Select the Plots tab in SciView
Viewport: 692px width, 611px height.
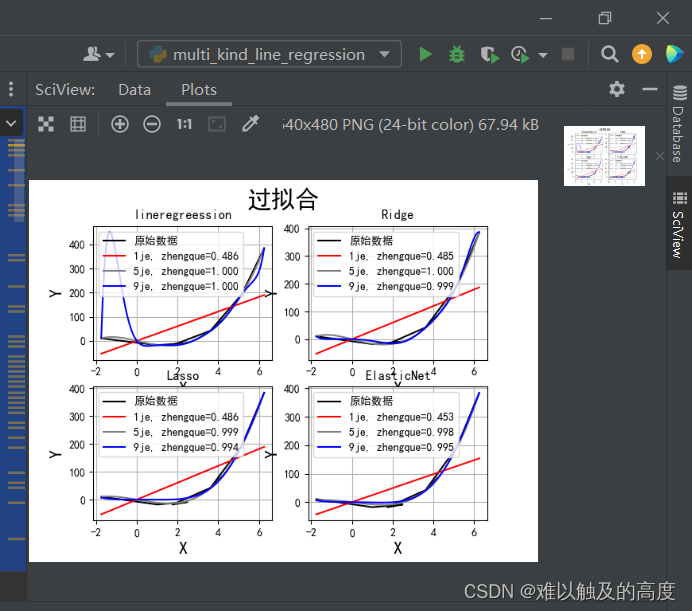pos(199,90)
